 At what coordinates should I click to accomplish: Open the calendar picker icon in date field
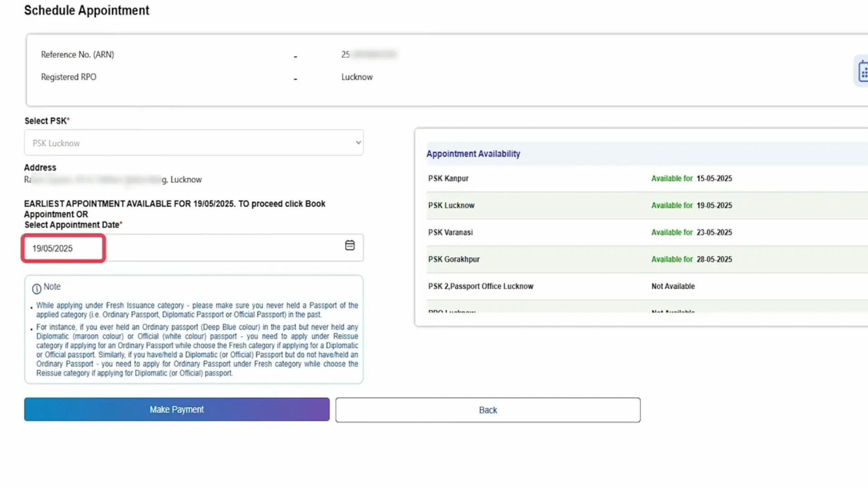(349, 245)
